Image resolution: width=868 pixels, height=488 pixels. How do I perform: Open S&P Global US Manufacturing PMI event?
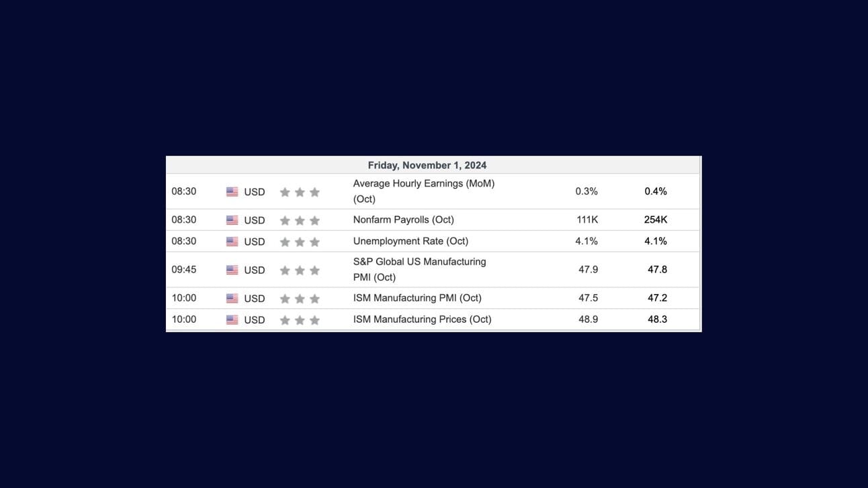(420, 269)
